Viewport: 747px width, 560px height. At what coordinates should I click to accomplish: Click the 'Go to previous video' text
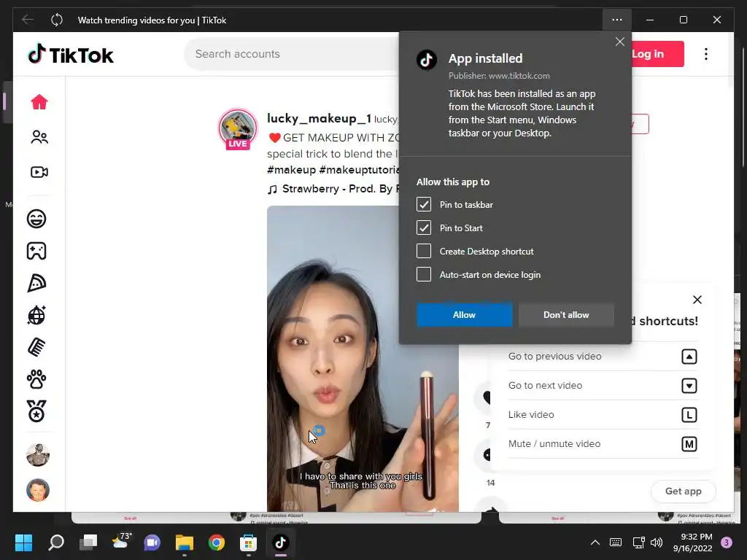[554, 356]
